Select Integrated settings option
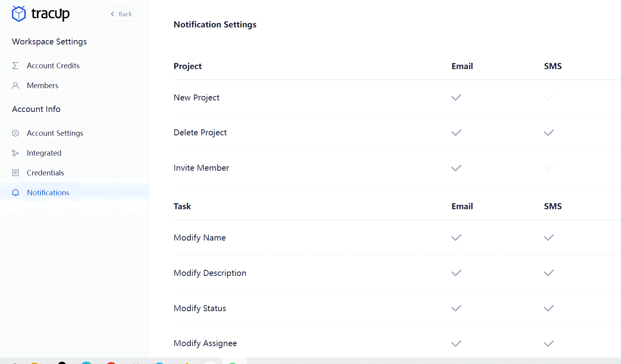The width and height of the screenshot is (621, 364). click(44, 153)
